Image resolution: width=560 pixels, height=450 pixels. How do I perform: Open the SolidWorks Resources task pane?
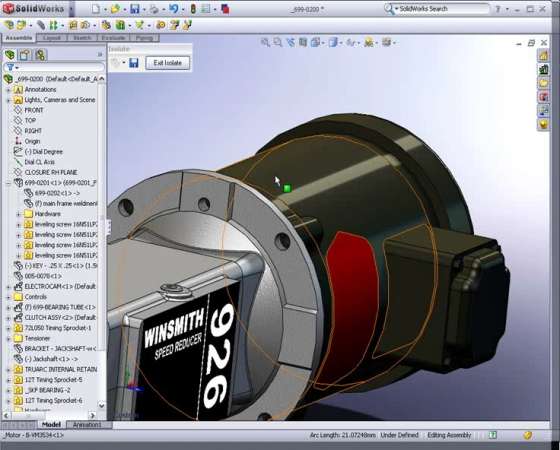[x=544, y=55]
